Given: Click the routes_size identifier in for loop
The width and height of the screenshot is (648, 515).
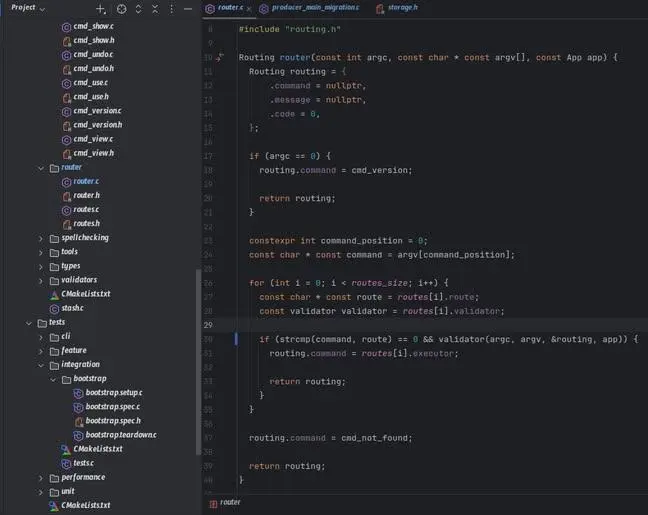Looking at the screenshot, I should pyautogui.click(x=379, y=283).
